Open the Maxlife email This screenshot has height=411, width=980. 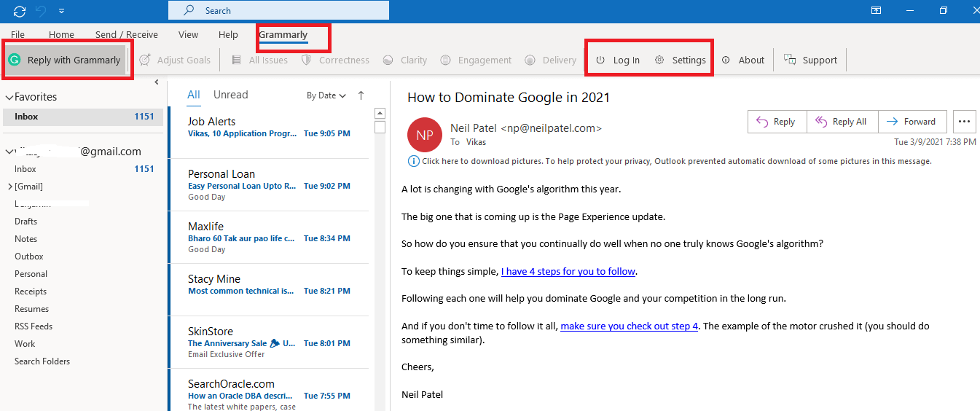pos(269,237)
